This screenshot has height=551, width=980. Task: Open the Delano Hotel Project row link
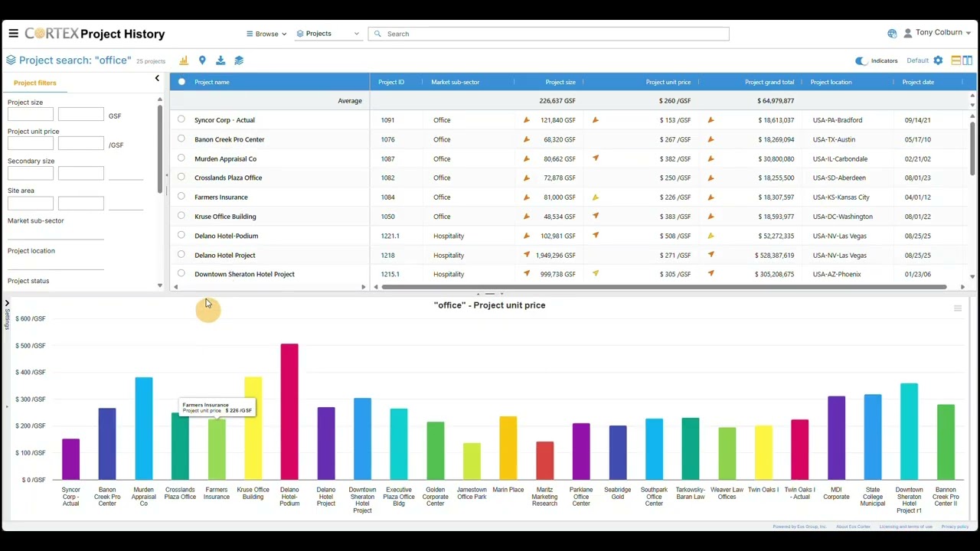click(x=225, y=255)
